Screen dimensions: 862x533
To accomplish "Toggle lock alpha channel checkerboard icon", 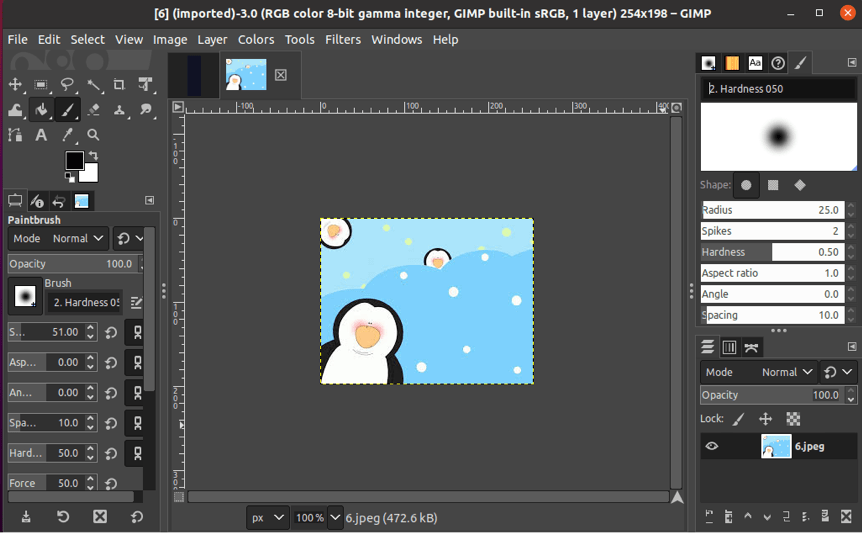I will coord(793,419).
